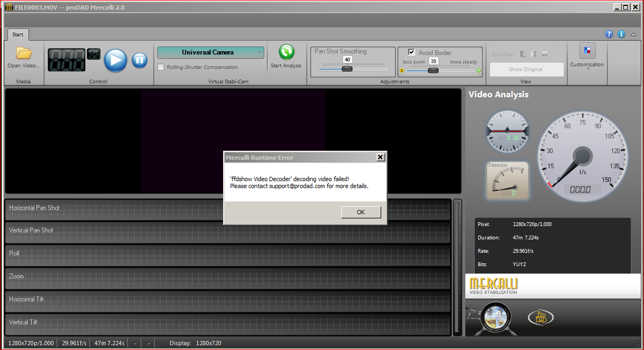Screen dimensions: 644x350
Task: Switch to the Start tab
Action: 18,35
